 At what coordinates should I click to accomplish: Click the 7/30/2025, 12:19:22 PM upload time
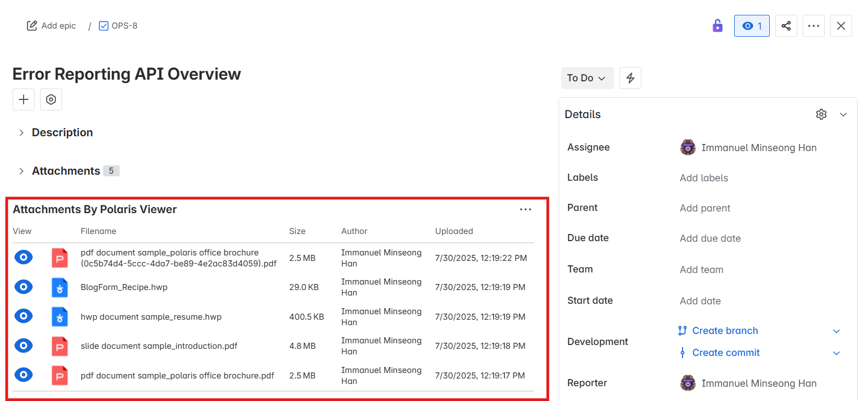(481, 258)
